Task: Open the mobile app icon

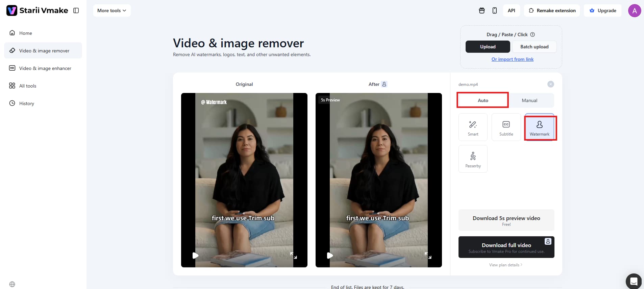Action: tap(495, 10)
